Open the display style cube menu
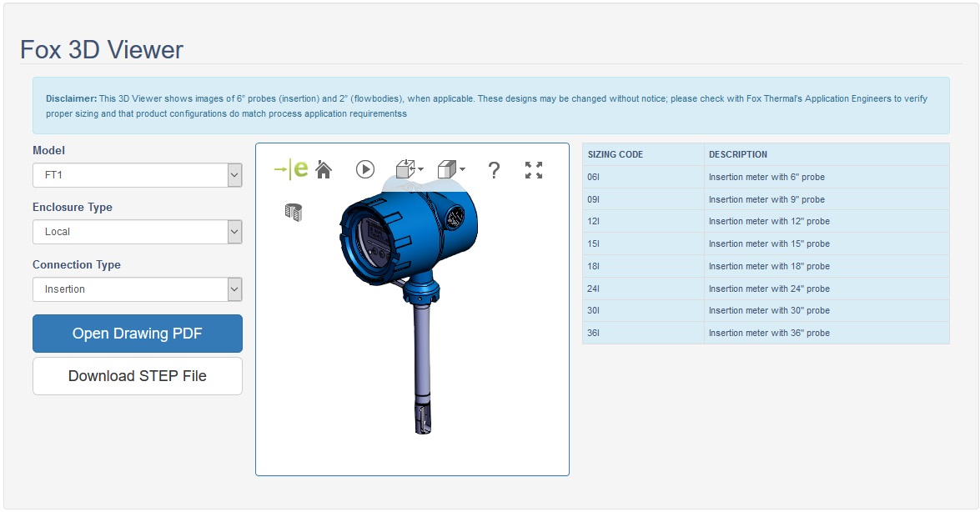 click(451, 170)
